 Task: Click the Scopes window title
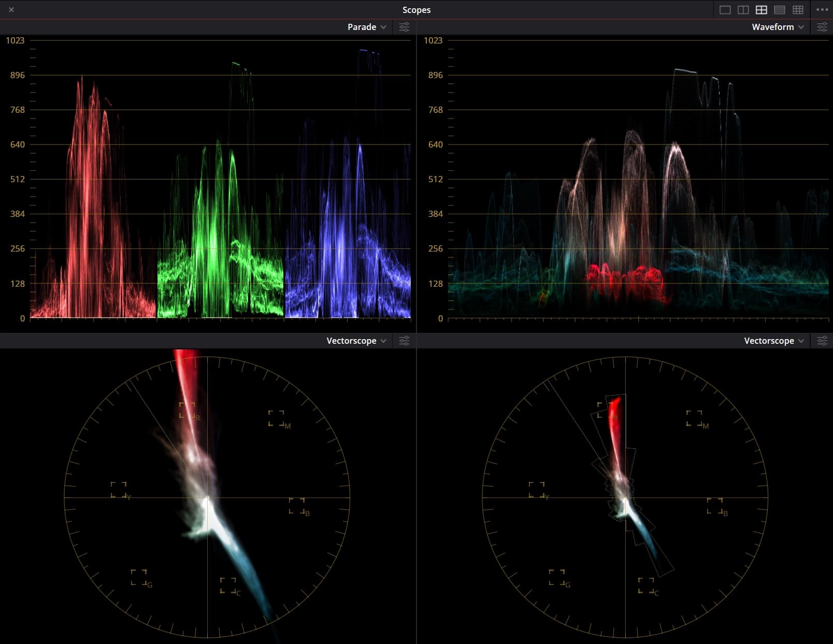pos(416,10)
